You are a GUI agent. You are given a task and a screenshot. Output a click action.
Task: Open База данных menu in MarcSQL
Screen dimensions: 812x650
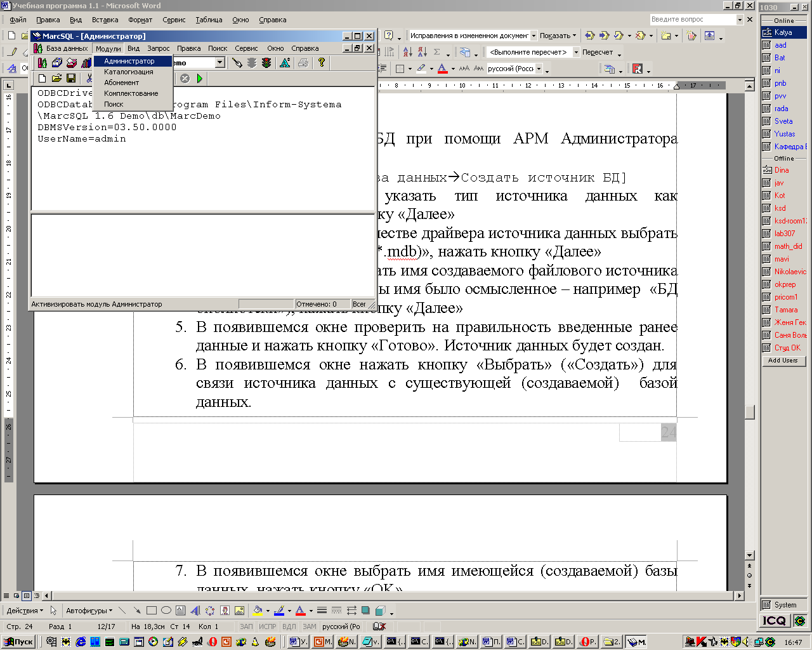tap(67, 48)
